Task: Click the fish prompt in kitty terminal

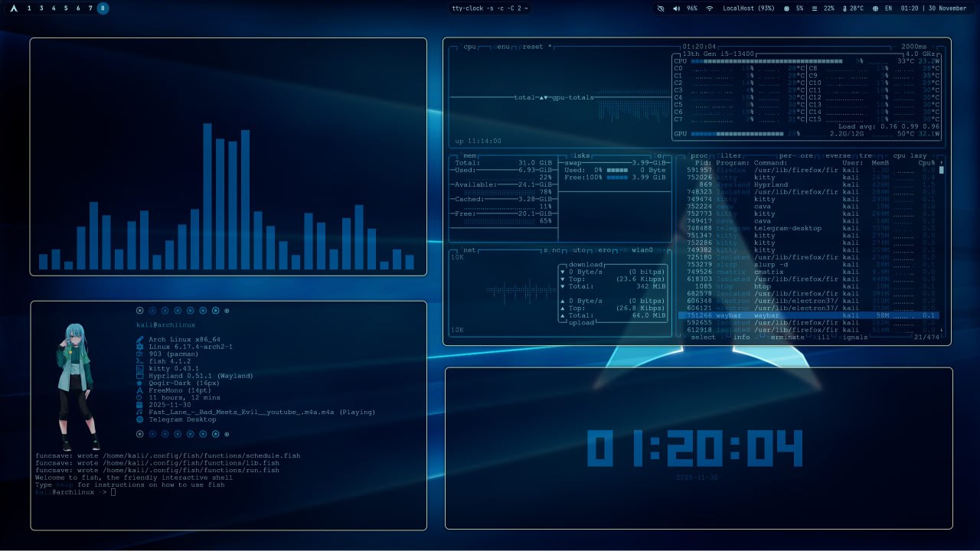Action: 75,492
